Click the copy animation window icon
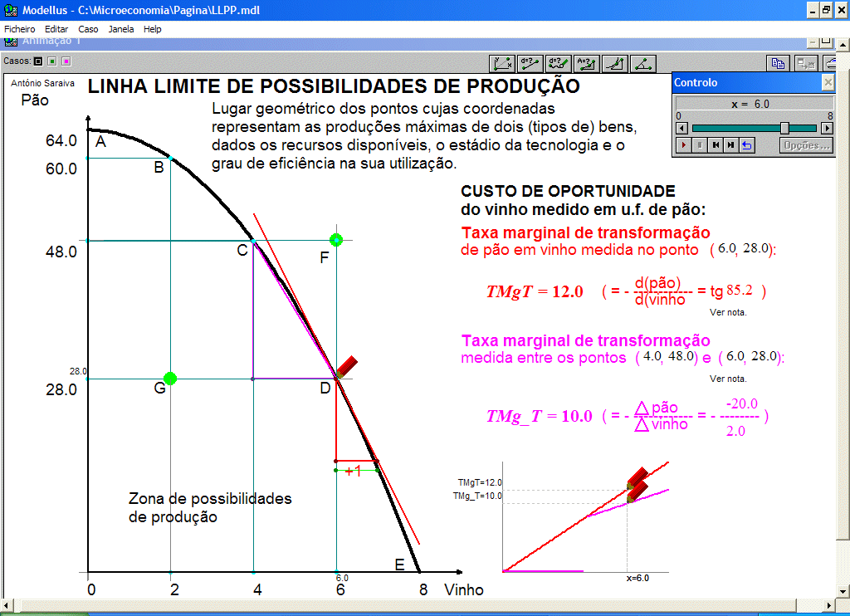Image resolution: width=850 pixels, height=616 pixels. point(778,62)
